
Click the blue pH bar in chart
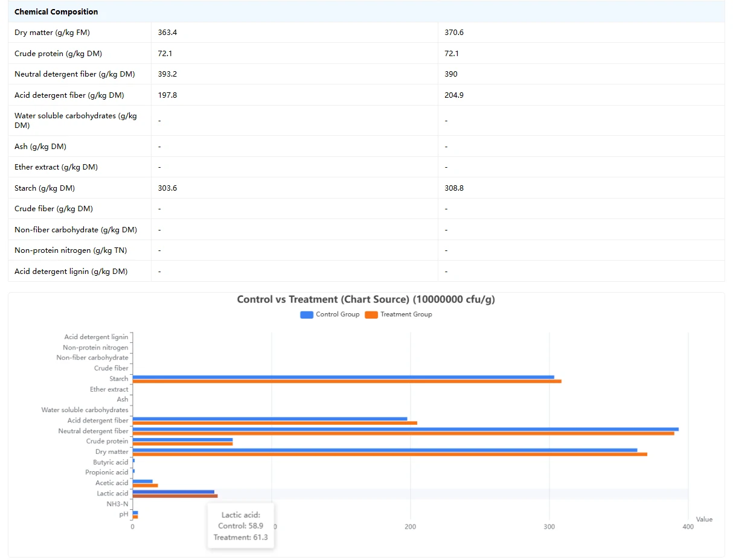(x=135, y=512)
